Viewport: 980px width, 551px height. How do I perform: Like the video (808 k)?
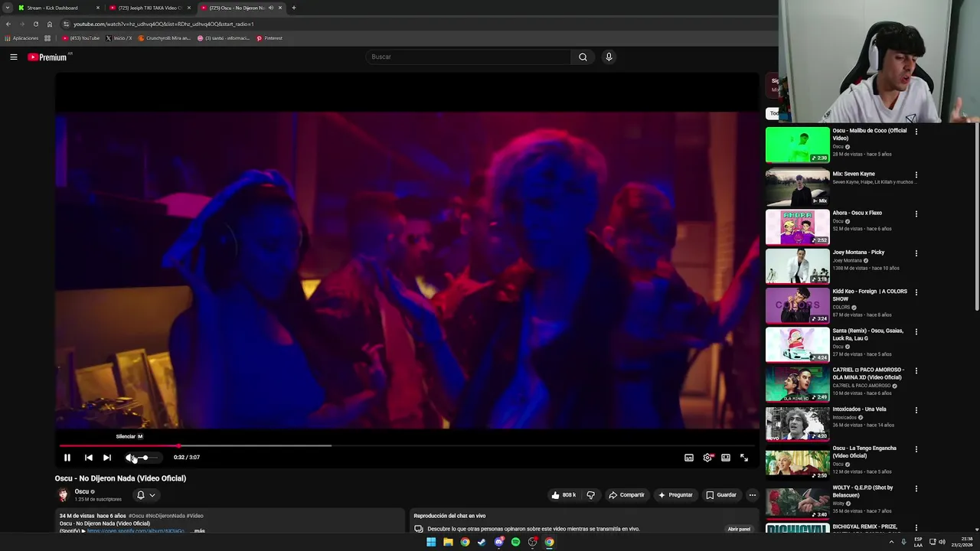563,495
